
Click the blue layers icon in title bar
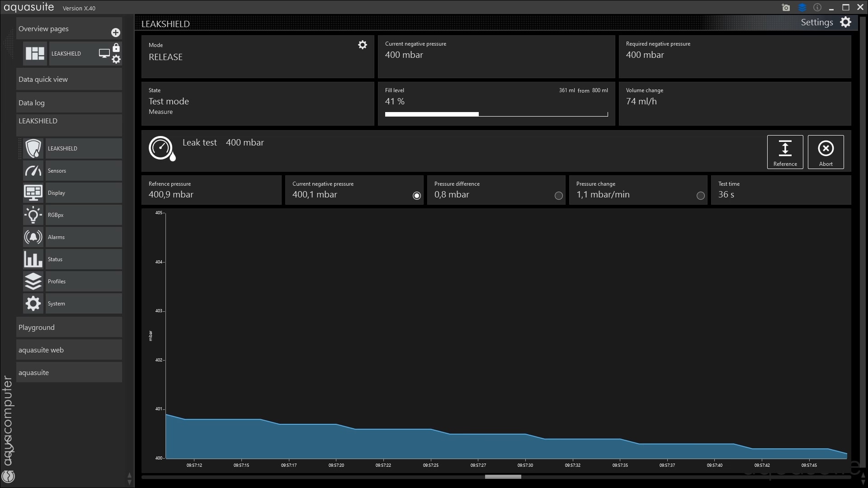[x=802, y=8]
